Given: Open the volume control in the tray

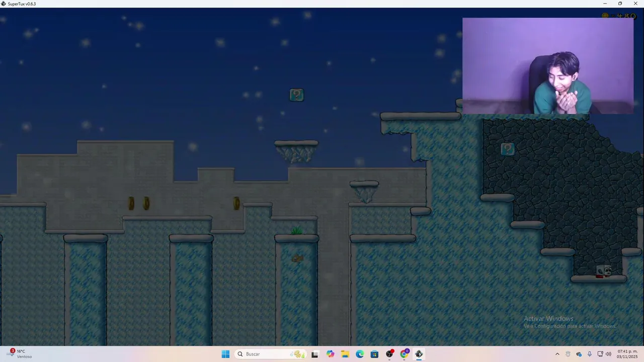Looking at the screenshot, I should pos(608,354).
